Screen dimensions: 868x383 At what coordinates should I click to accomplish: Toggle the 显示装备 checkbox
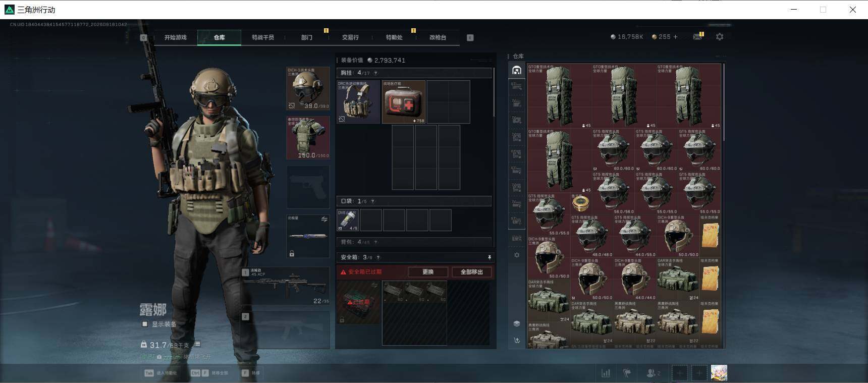[145, 324]
